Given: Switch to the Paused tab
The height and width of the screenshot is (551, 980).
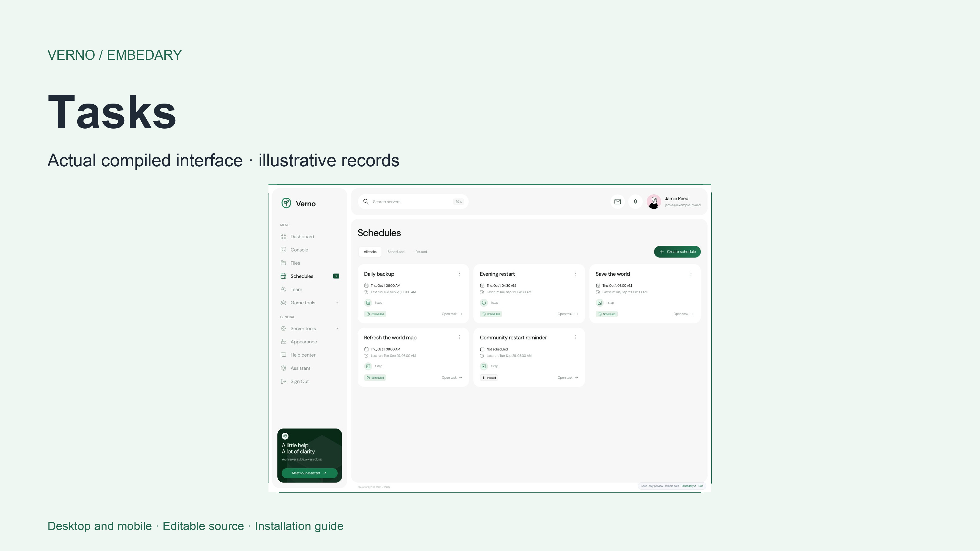Looking at the screenshot, I should click(421, 252).
